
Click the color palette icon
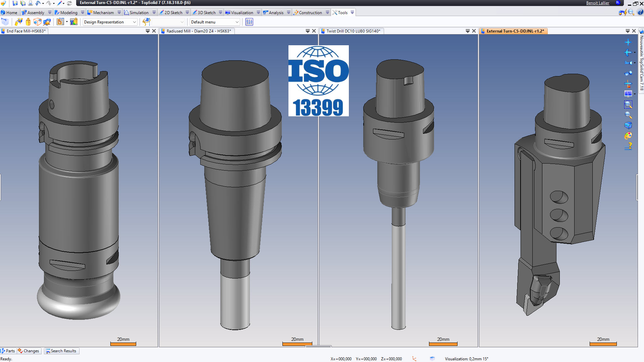(628, 136)
